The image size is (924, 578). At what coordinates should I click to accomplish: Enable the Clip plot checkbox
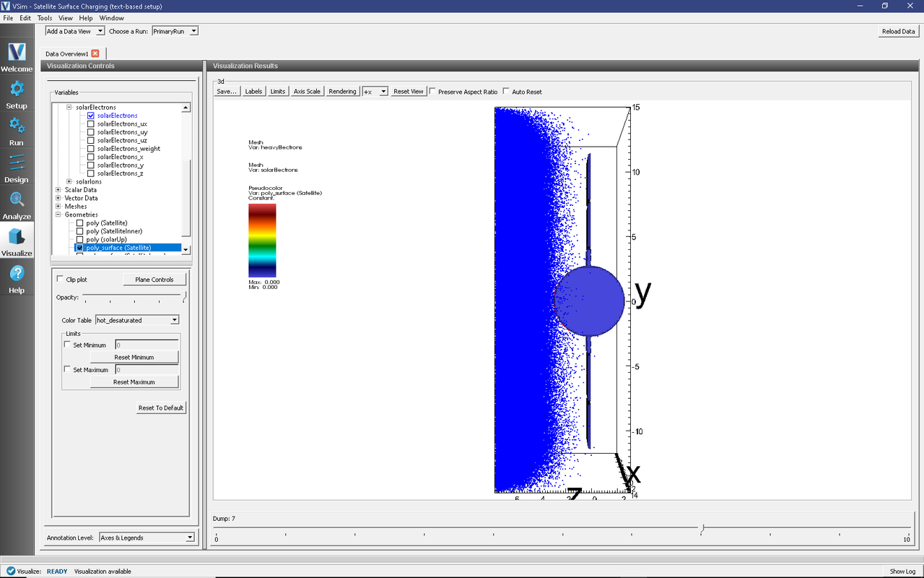click(60, 280)
